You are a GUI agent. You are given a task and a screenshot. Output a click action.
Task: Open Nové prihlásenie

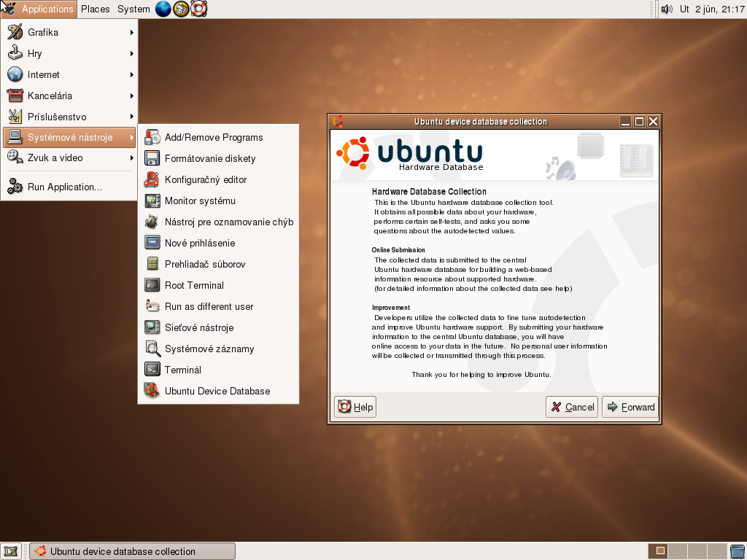[218, 243]
